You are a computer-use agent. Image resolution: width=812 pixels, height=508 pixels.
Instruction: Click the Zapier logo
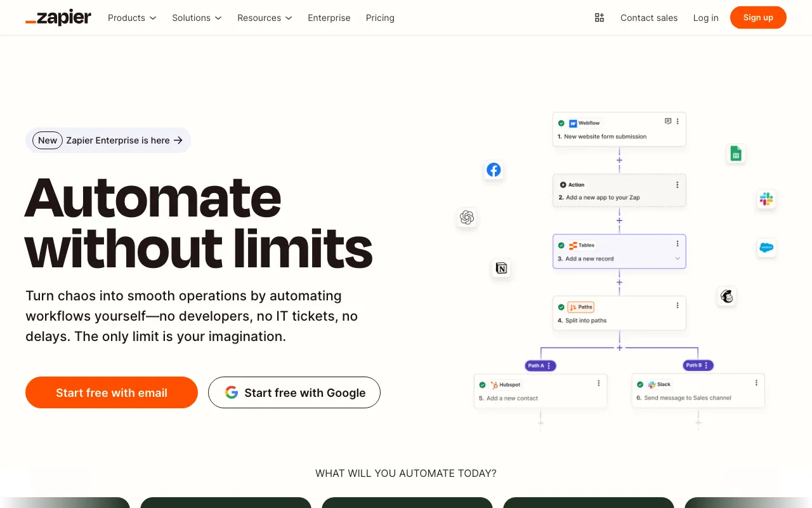point(58,18)
